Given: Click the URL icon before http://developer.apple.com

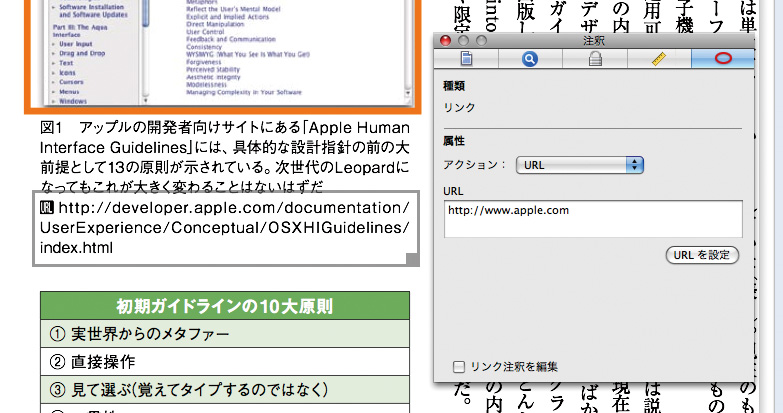Looking at the screenshot, I should coord(46,207).
